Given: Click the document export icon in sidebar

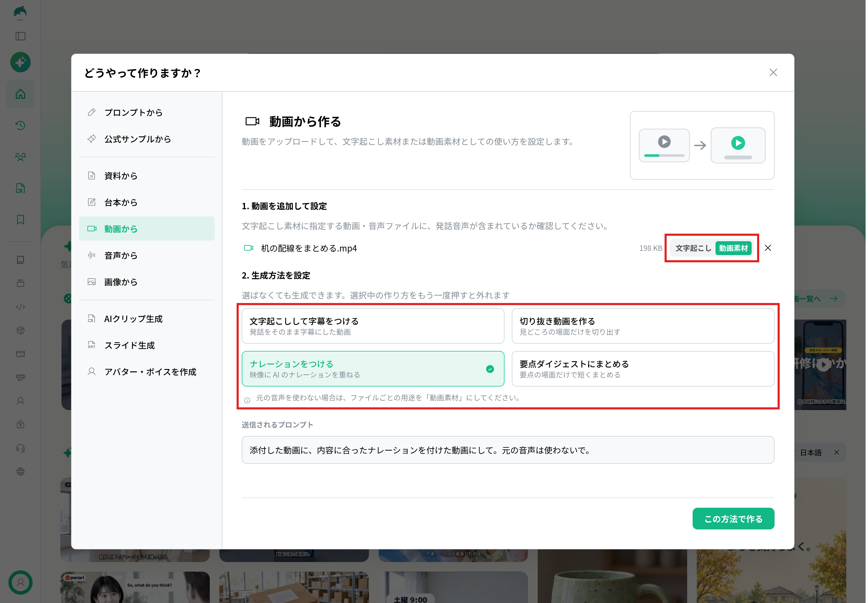Looking at the screenshot, I should [x=20, y=188].
